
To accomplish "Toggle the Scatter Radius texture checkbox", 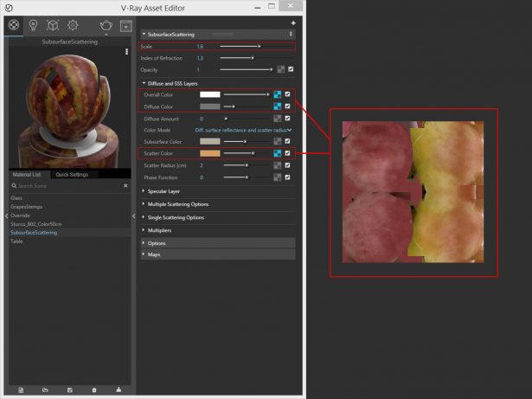I will pos(287,165).
